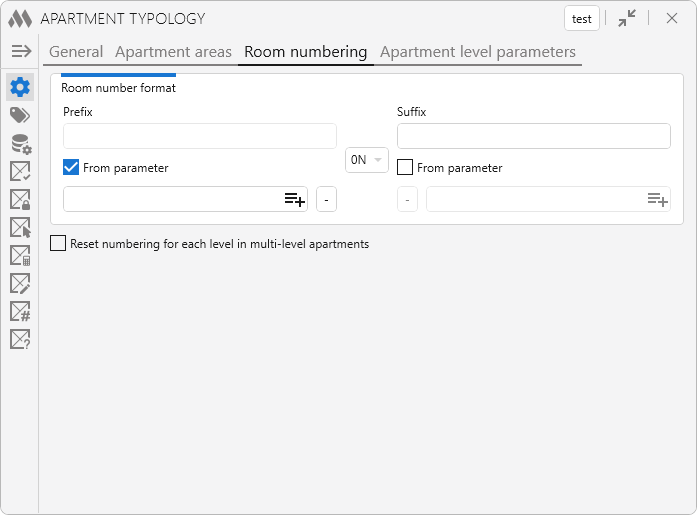The width and height of the screenshot is (697, 515).
Task: Open the apartment calculator icon
Action: [x=20, y=255]
